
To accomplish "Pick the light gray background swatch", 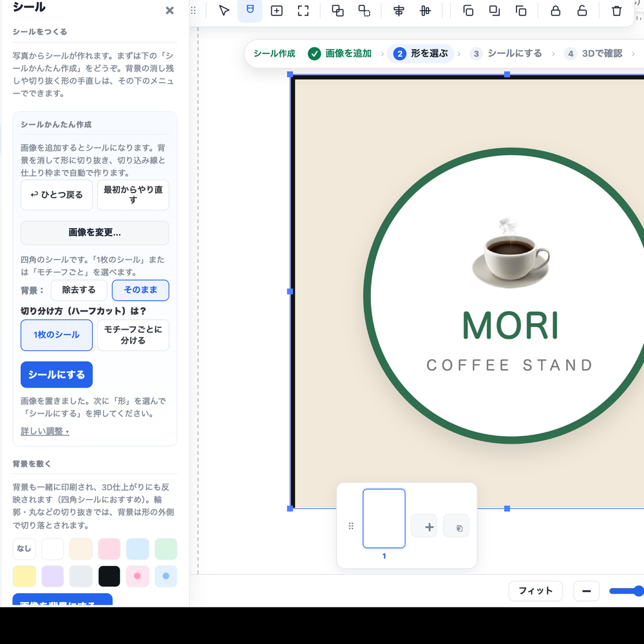I will point(81,576).
